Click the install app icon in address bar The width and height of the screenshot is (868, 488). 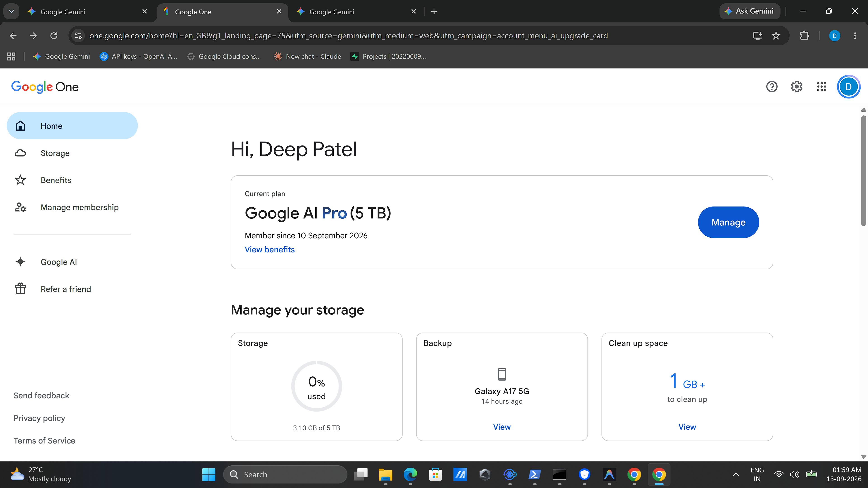[758, 36]
